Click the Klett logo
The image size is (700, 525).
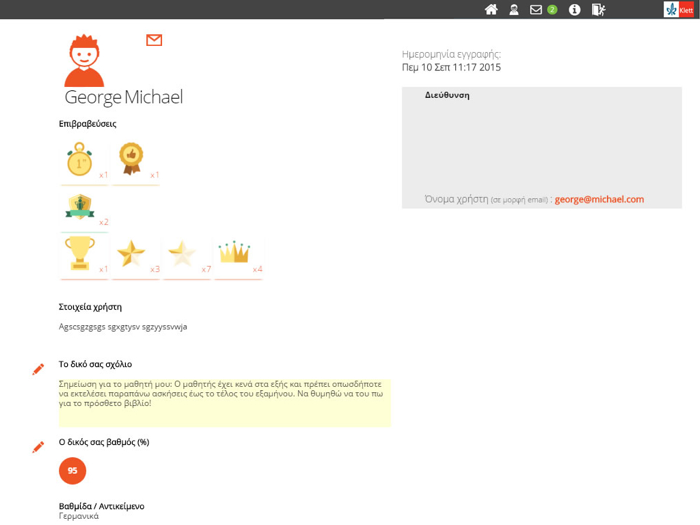pyautogui.click(x=679, y=9)
